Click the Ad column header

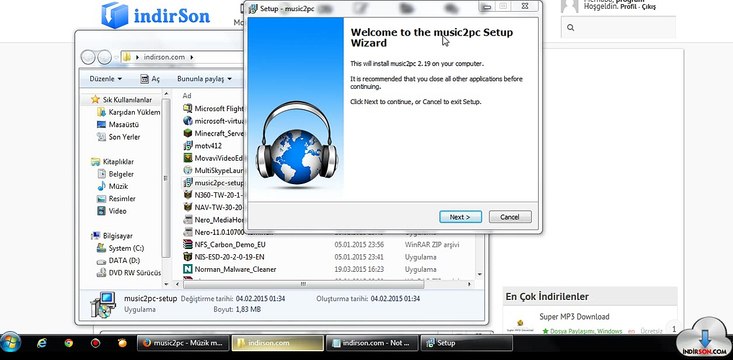(x=187, y=95)
